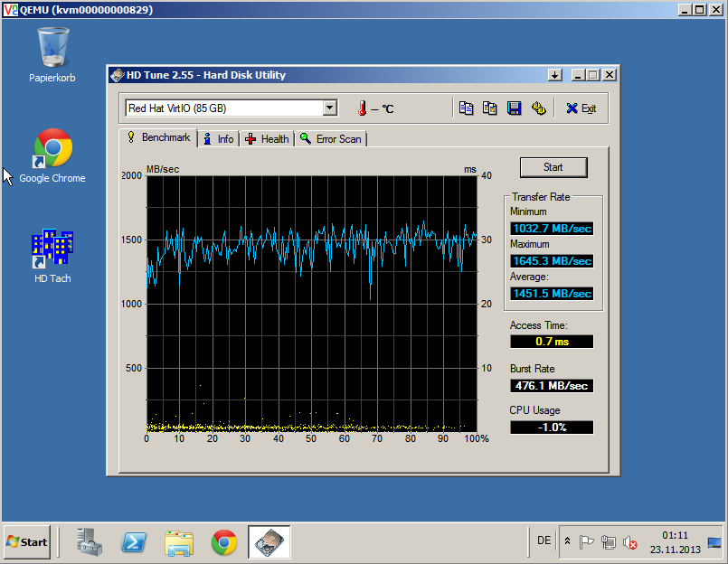Open the Action Center flag icon
The image size is (728, 564).
tap(586, 541)
